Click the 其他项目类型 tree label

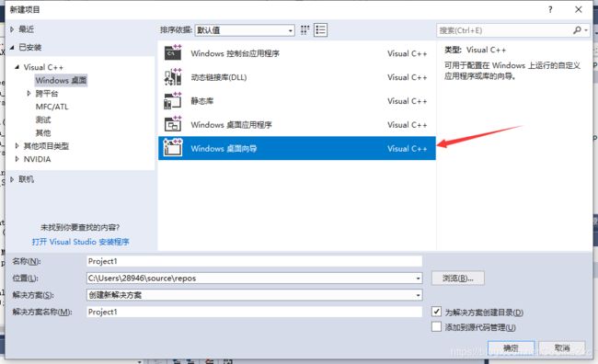[46, 146]
